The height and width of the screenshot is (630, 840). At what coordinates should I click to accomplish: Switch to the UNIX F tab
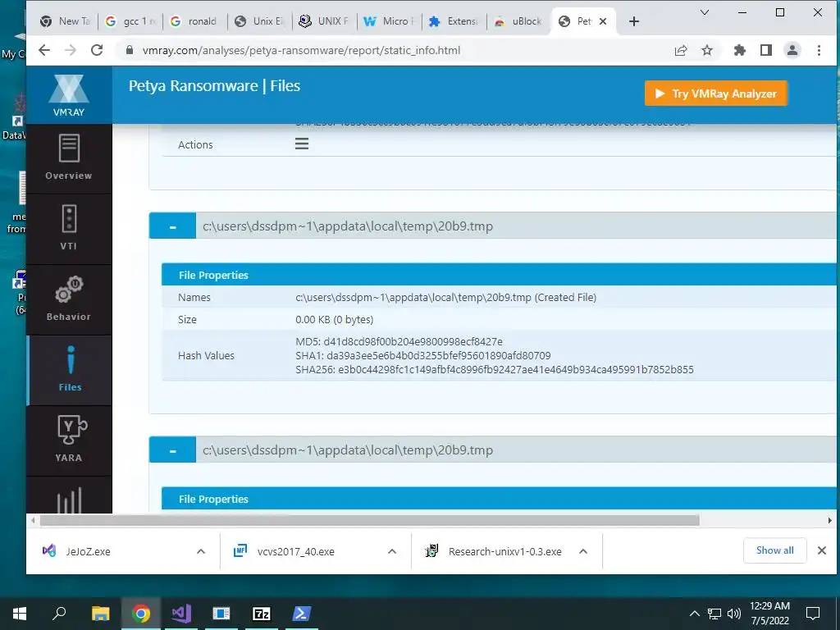(x=325, y=21)
